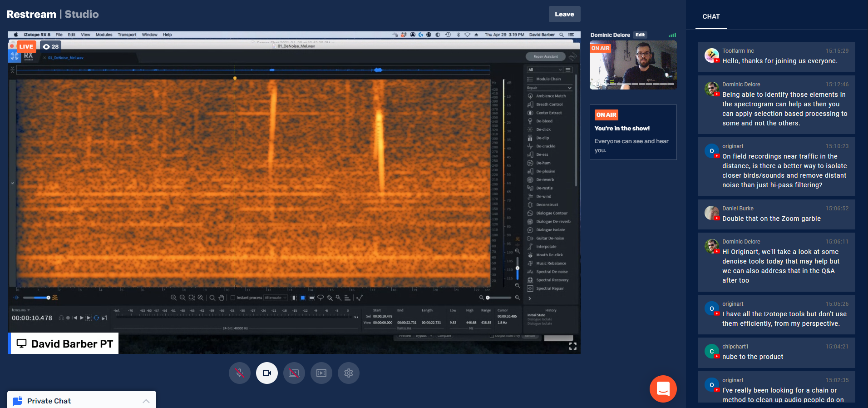Toggle time-frequency selection tool
Image resolution: width=868 pixels, height=408 pixels.
pyautogui.click(x=303, y=298)
